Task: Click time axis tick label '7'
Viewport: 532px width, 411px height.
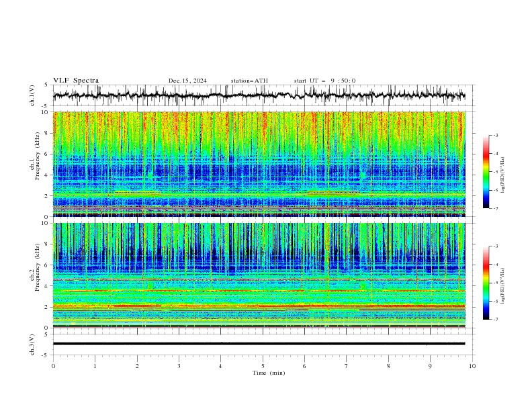Action: coord(347,366)
